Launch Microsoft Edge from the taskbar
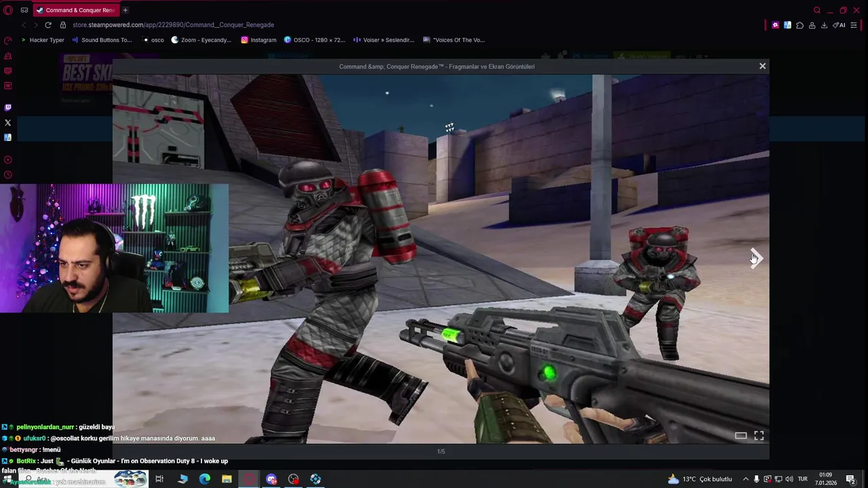This screenshot has height=488, width=868. click(205, 479)
